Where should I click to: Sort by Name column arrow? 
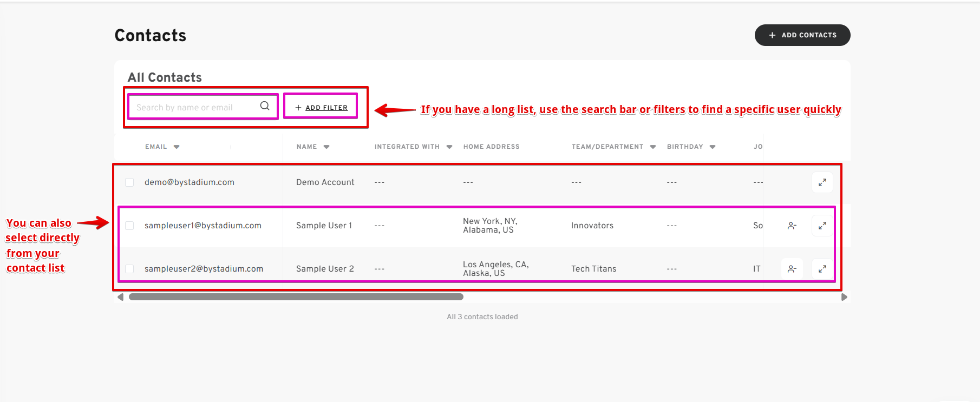coord(326,147)
